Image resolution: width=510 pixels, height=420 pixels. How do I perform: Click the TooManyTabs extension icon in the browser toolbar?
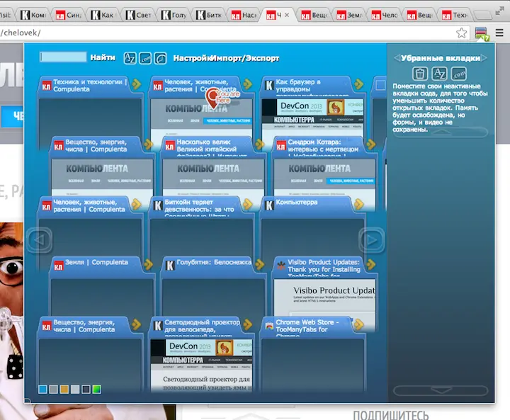(482, 33)
